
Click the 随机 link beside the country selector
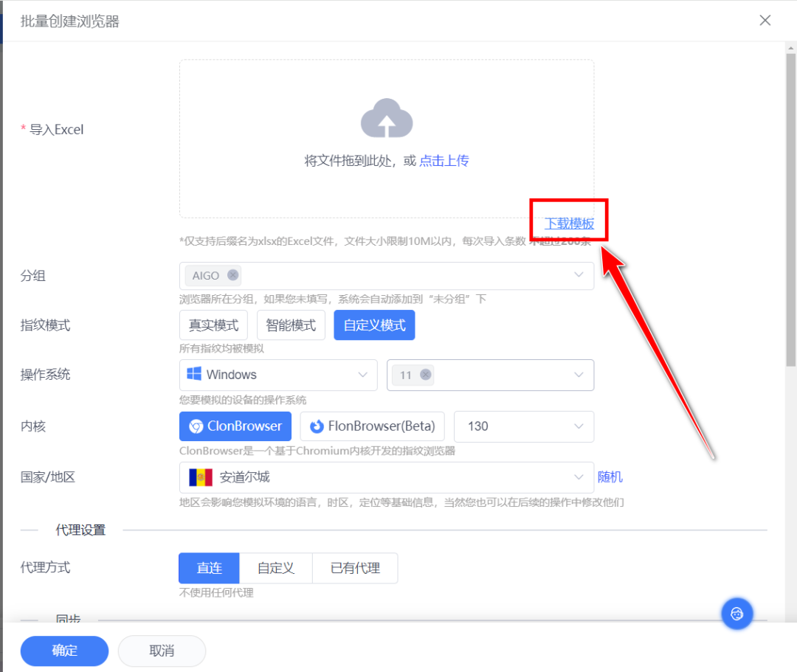coord(610,477)
